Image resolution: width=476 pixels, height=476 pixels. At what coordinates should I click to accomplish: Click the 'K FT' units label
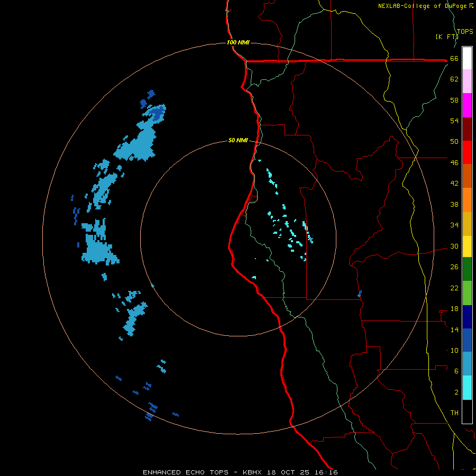coord(447,36)
